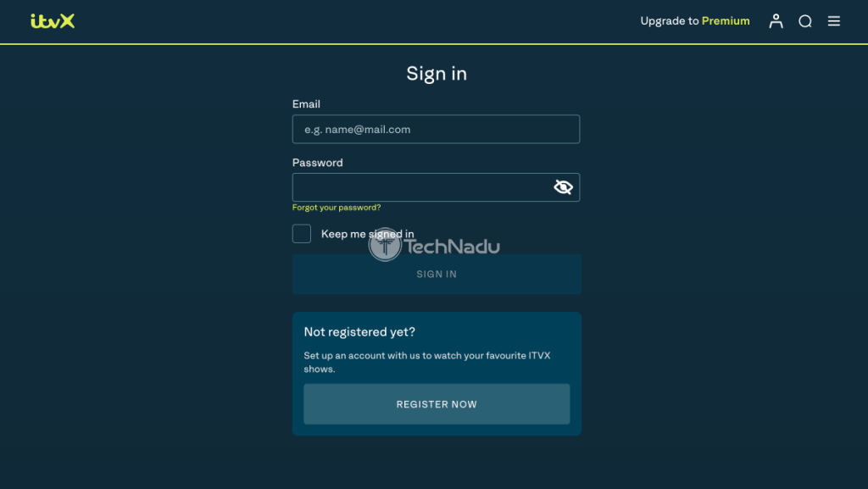868x489 pixels.
Task: Click the yellow Premium word in header
Action: click(x=726, y=21)
